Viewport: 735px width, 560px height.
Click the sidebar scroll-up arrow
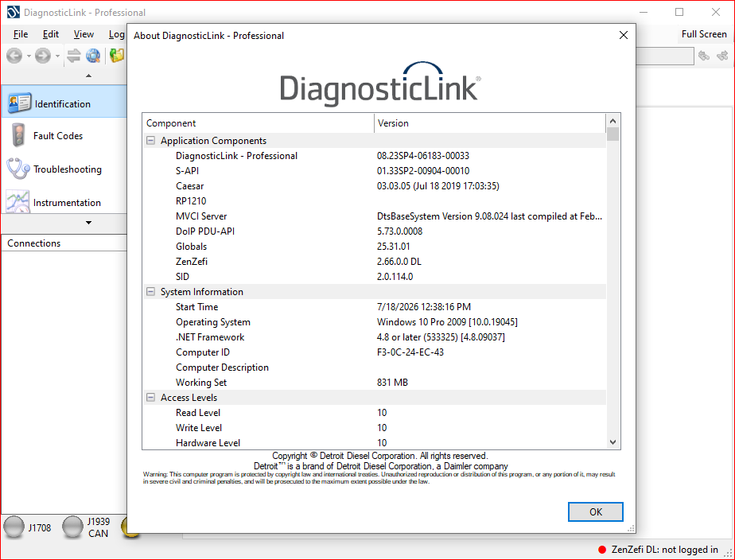click(x=88, y=76)
